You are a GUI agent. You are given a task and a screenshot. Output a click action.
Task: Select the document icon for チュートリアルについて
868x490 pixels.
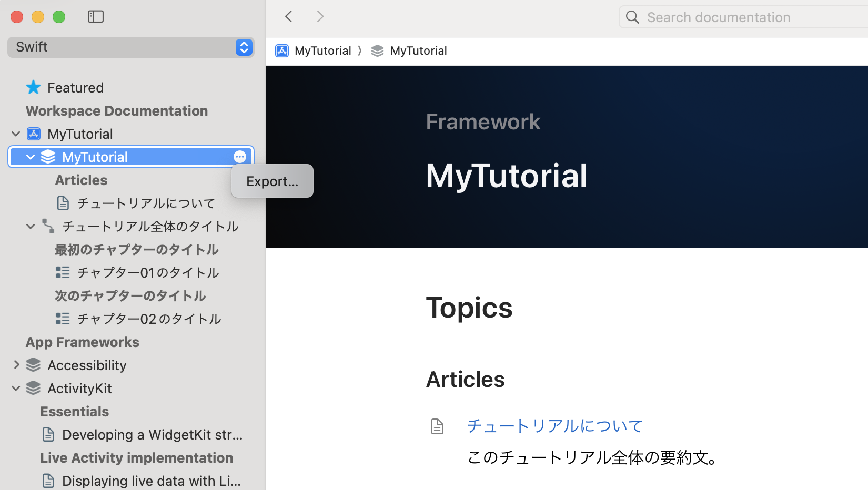(63, 203)
